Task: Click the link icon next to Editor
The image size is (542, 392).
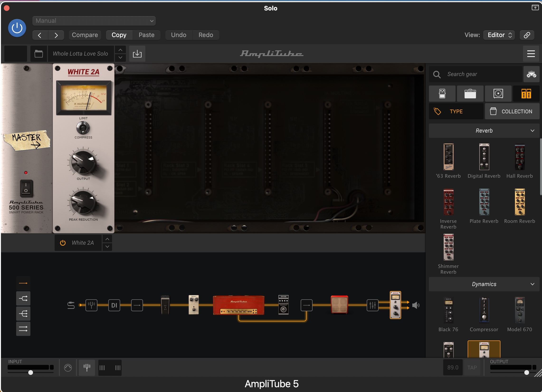Action: 527,35
